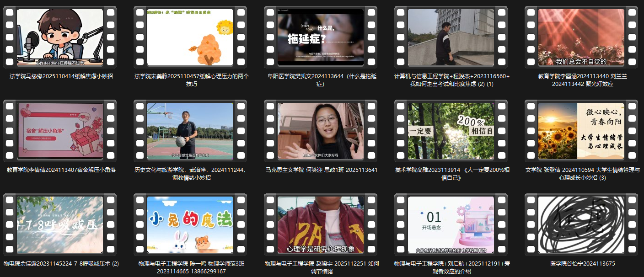644x277 pixels.
Task: Select the 什么是拖延症 video thumbnail
Action: [x=321, y=37]
